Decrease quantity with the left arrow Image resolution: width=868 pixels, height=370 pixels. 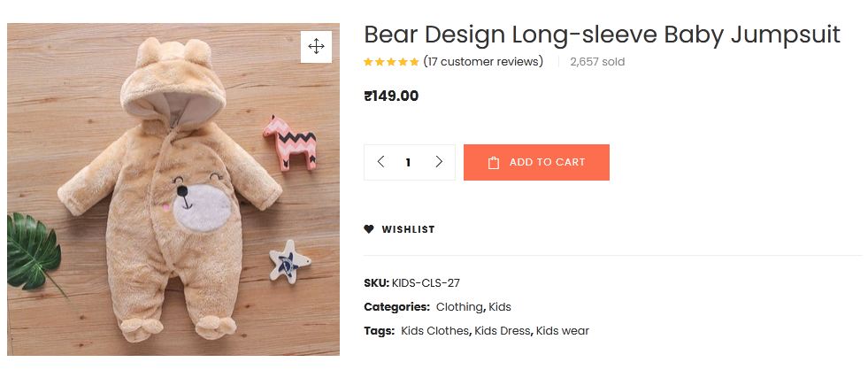[x=380, y=162]
